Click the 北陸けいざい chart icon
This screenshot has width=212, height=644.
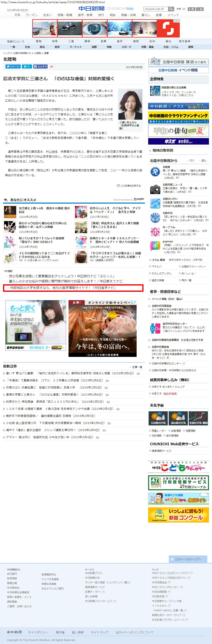click(x=155, y=204)
